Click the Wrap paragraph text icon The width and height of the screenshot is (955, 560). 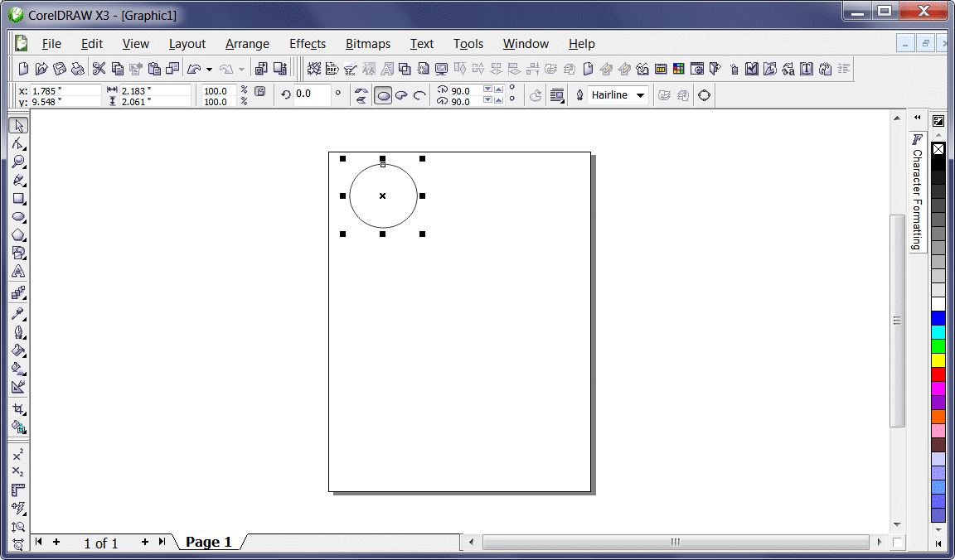pyautogui.click(x=555, y=95)
